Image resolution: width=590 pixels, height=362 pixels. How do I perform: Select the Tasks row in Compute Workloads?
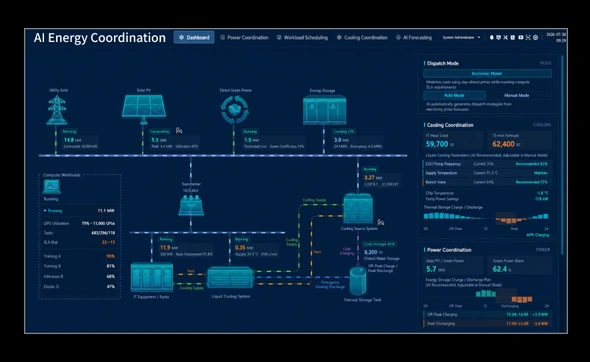click(79, 233)
